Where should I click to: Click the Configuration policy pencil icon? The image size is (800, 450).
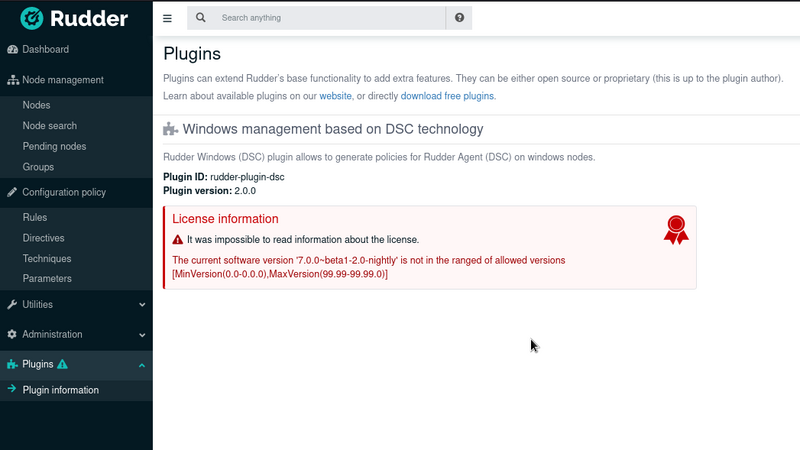12,192
